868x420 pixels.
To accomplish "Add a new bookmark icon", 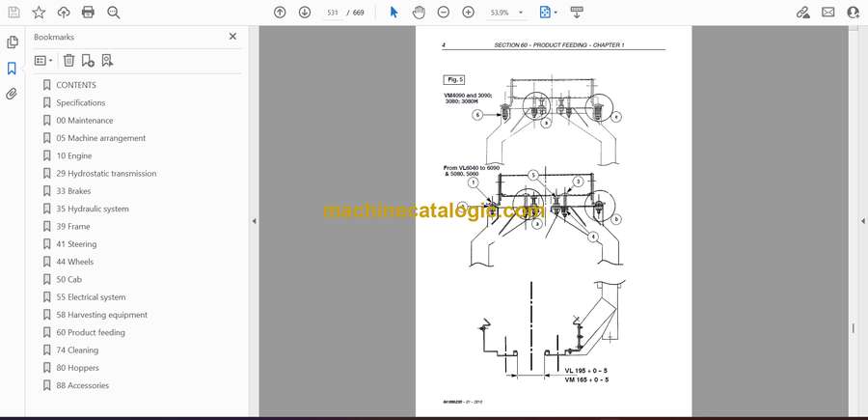I will coord(88,61).
